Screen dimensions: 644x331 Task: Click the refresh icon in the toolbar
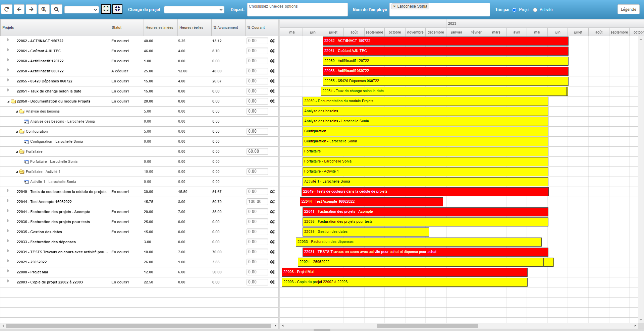(x=7, y=9)
